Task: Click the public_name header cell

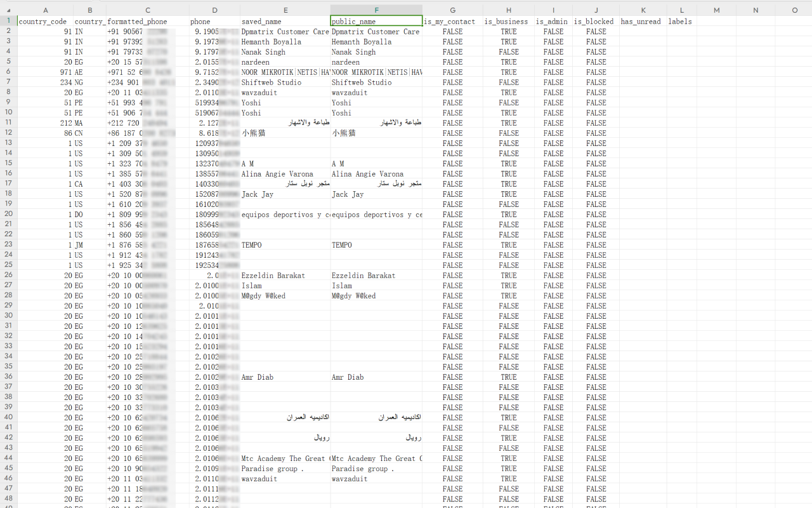Action: click(x=376, y=22)
